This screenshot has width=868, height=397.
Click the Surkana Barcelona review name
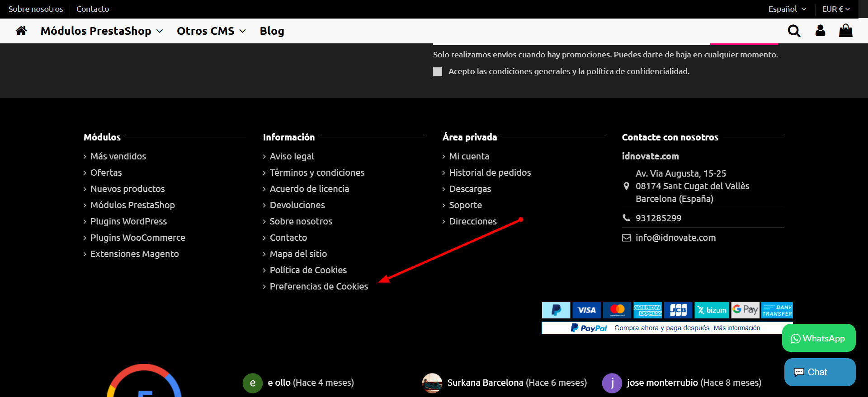(485, 383)
